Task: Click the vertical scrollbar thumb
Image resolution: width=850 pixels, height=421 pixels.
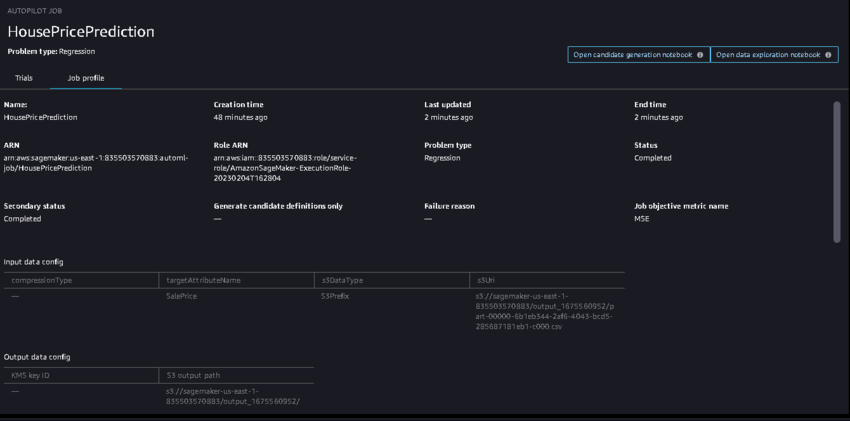Action: 836,172
